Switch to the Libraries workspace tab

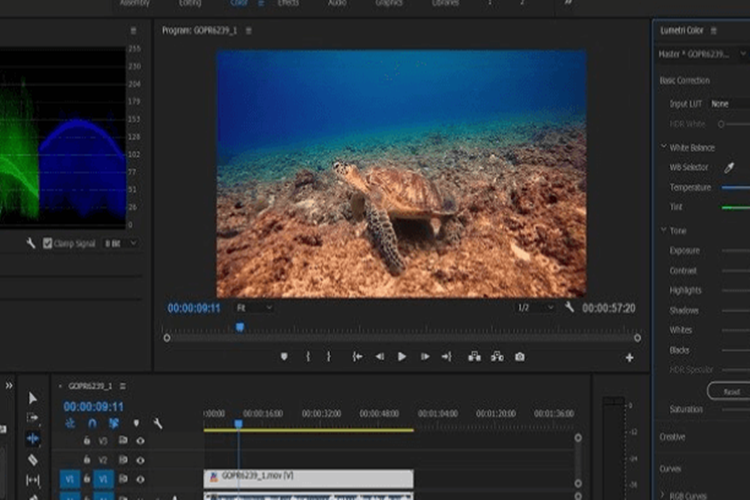(x=445, y=3)
